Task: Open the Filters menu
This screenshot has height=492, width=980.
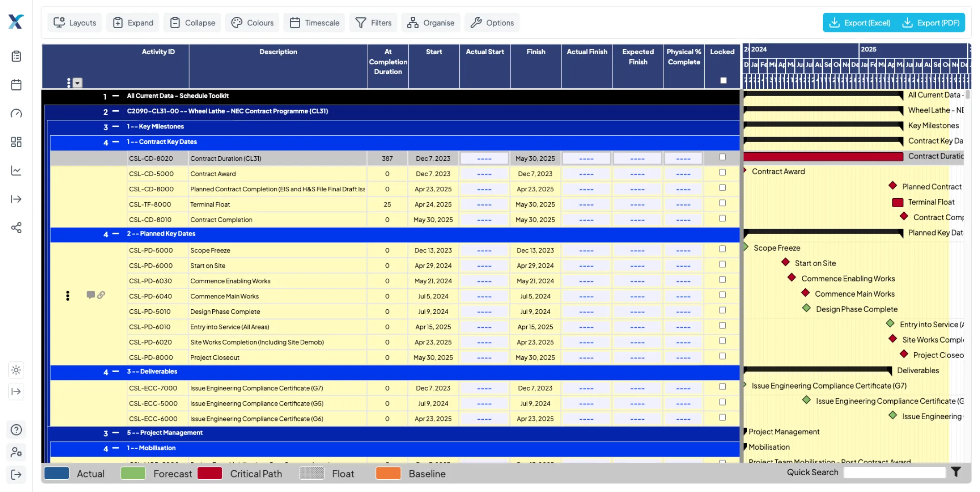Action: [373, 22]
